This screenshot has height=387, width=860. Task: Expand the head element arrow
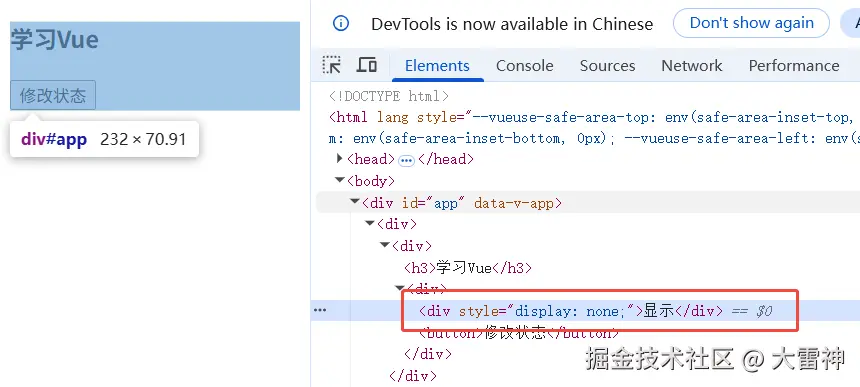point(340,159)
